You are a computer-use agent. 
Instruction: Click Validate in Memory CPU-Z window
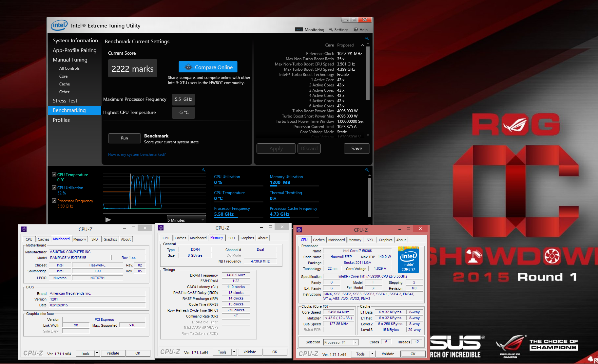pyautogui.click(x=250, y=352)
